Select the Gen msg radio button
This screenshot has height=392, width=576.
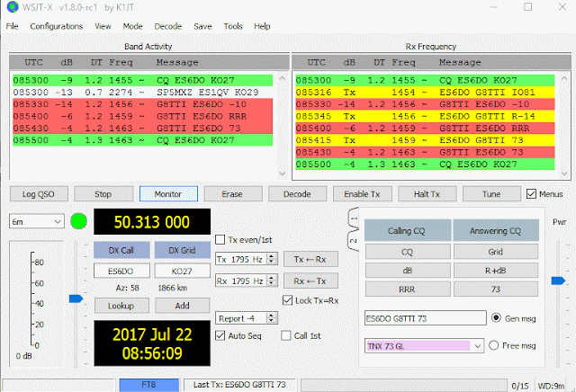(496, 317)
